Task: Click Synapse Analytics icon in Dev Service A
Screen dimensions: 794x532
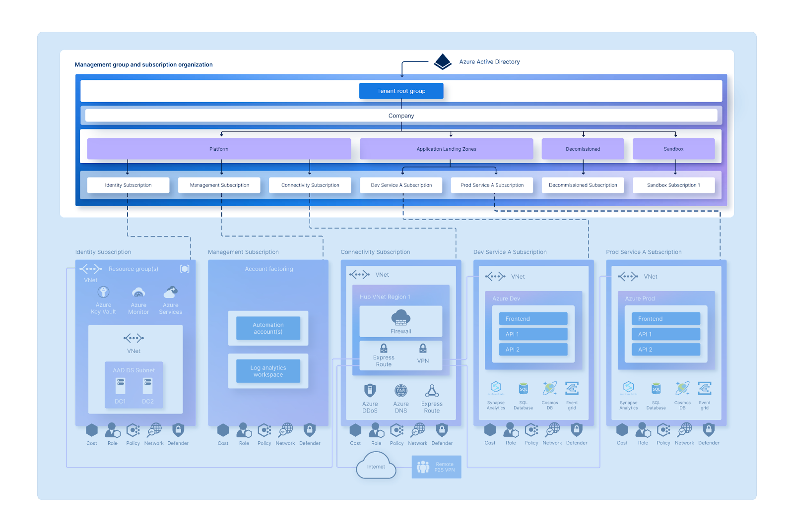Action: [496, 387]
